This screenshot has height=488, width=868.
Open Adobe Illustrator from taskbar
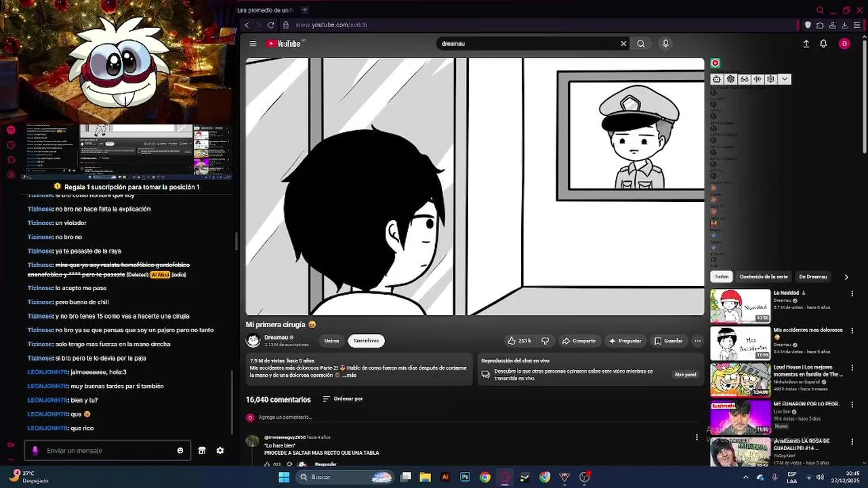click(x=445, y=477)
